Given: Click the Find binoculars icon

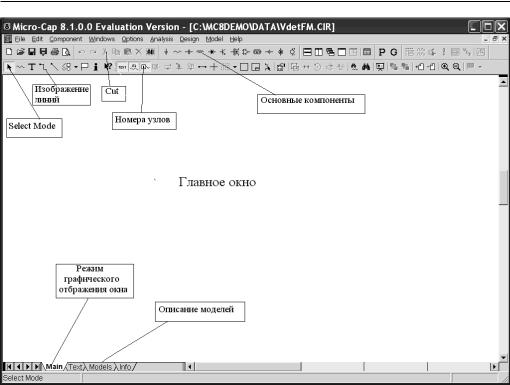Looking at the screenshot, I should [x=366, y=67].
